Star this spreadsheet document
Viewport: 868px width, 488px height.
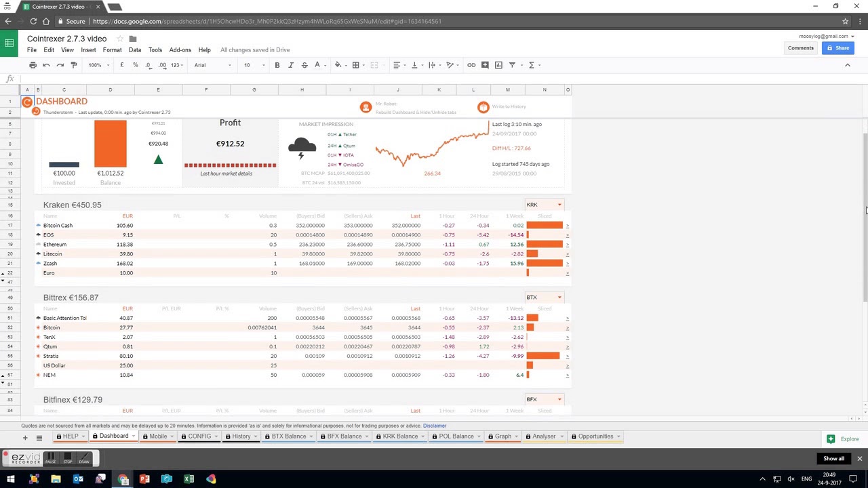(x=119, y=39)
